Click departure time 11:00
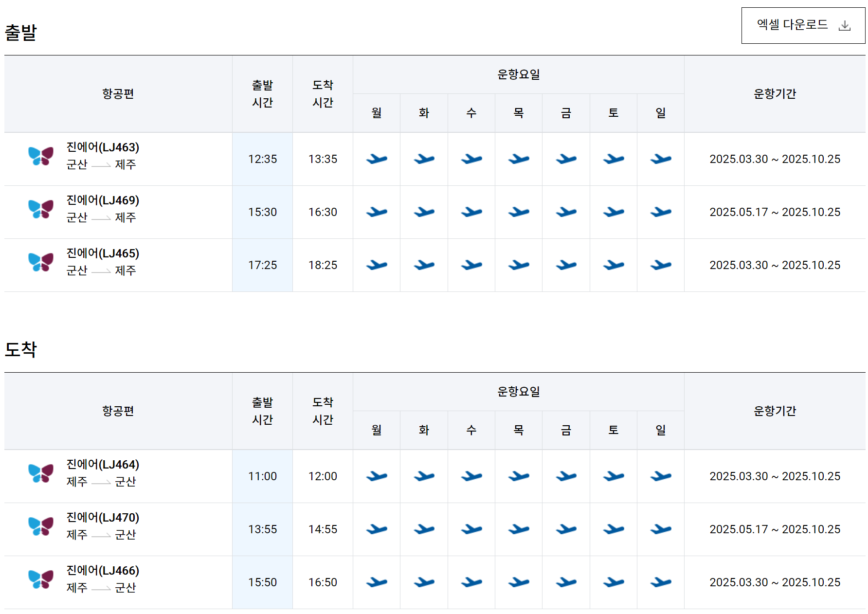 point(262,476)
